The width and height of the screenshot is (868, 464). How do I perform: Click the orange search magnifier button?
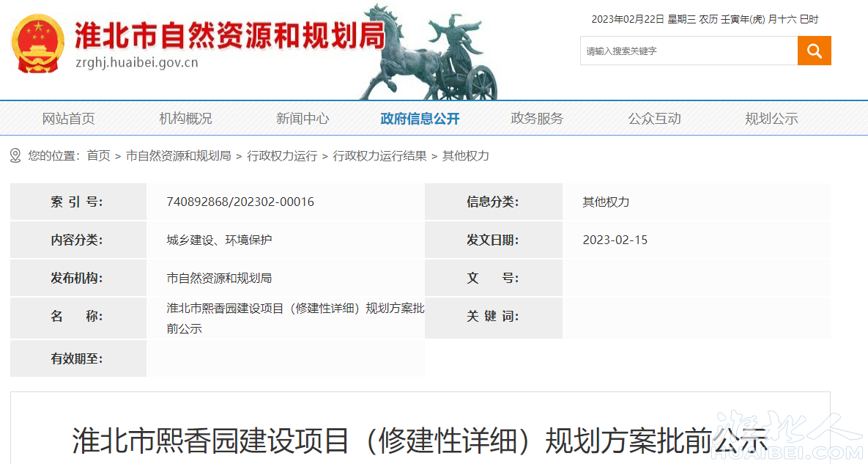pyautogui.click(x=814, y=51)
